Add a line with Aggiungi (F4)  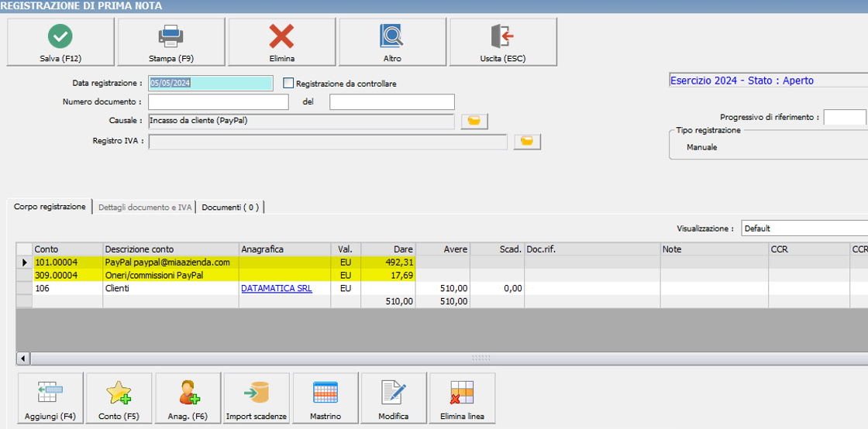point(50,398)
